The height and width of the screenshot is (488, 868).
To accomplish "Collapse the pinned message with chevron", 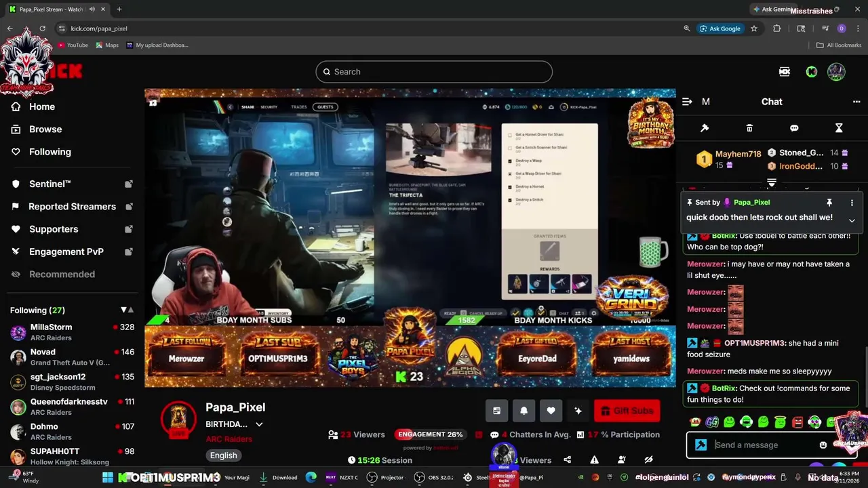I will [x=852, y=220].
